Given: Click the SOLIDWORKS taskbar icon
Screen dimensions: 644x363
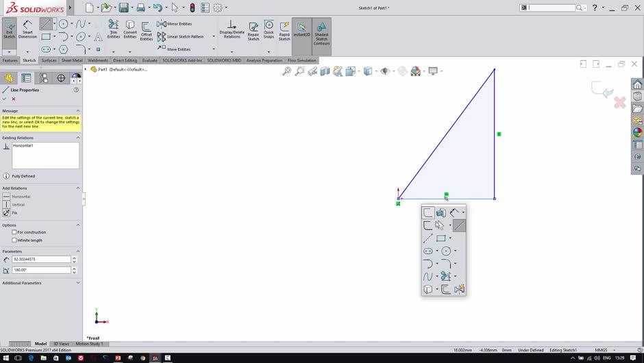Looking at the screenshot, I should coord(155,358).
